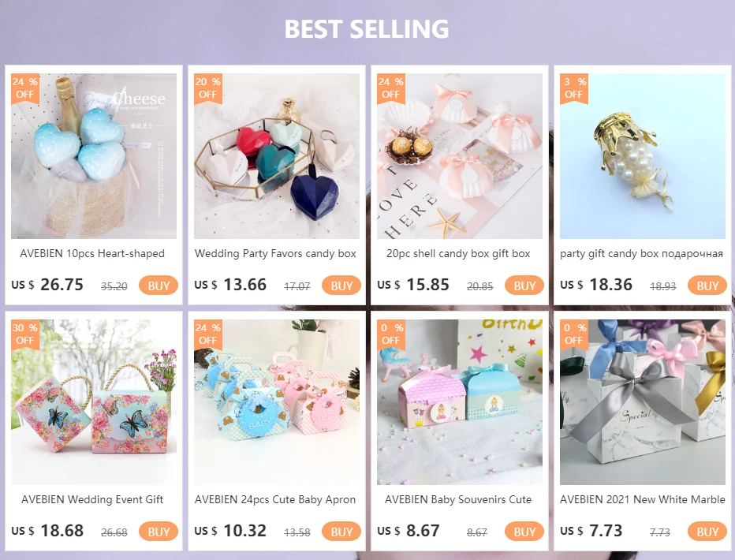Open the gold crown pearl box image
This screenshot has height=560, width=735.
pos(642,156)
